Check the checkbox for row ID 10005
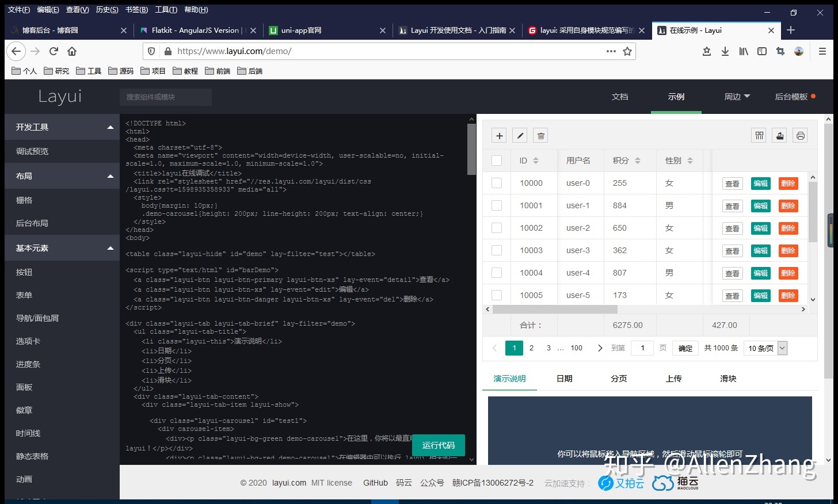The image size is (838, 504). tap(496, 295)
